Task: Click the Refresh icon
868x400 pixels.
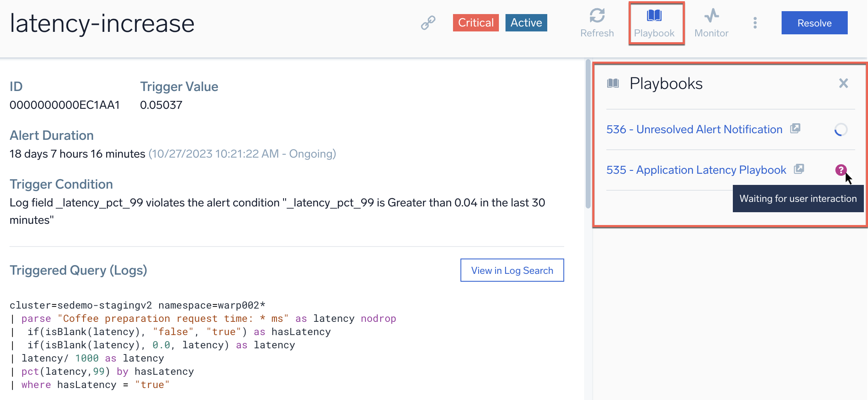Action: pos(597,23)
